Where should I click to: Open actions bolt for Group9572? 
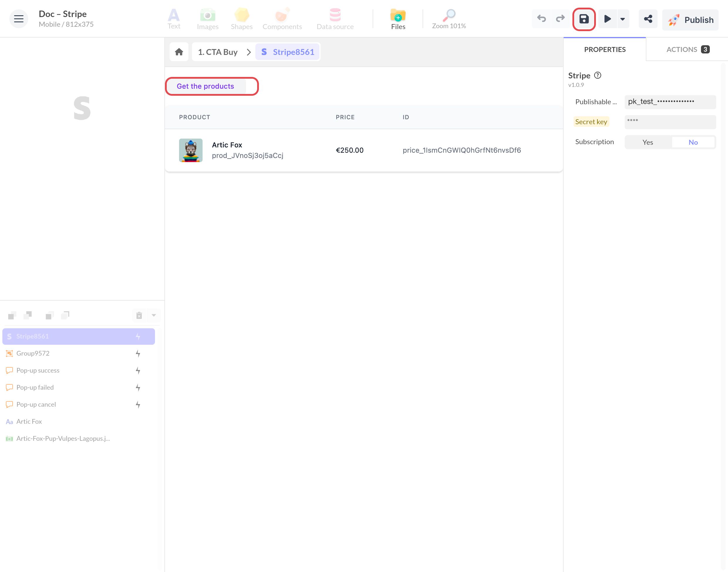pos(138,353)
